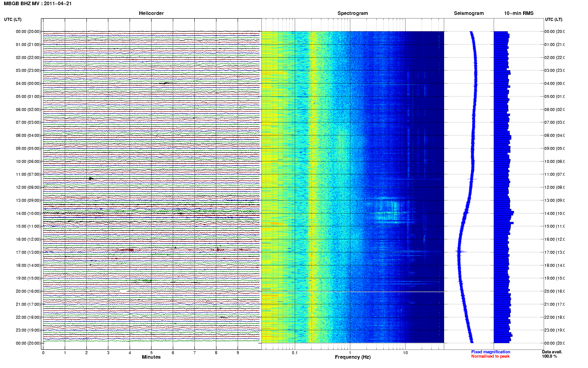Screen dimensions: 588x368
Task: Click the white data gap near 20:00 row
Action: 123,291
